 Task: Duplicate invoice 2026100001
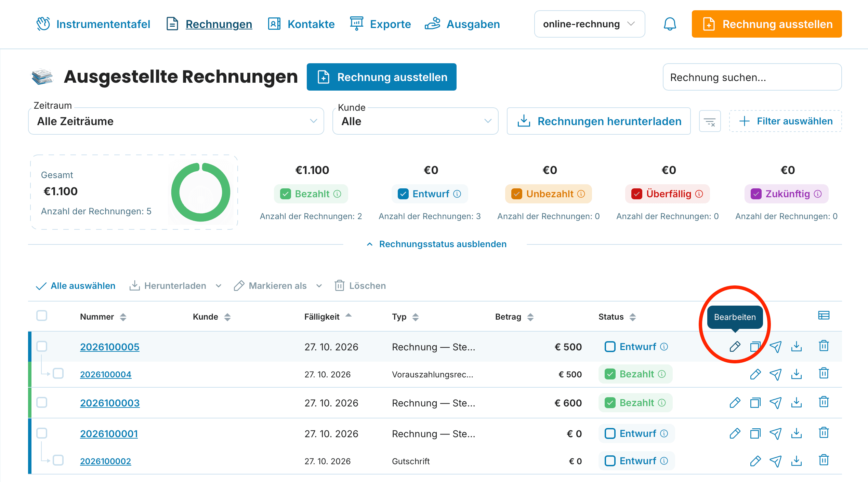[x=755, y=434]
